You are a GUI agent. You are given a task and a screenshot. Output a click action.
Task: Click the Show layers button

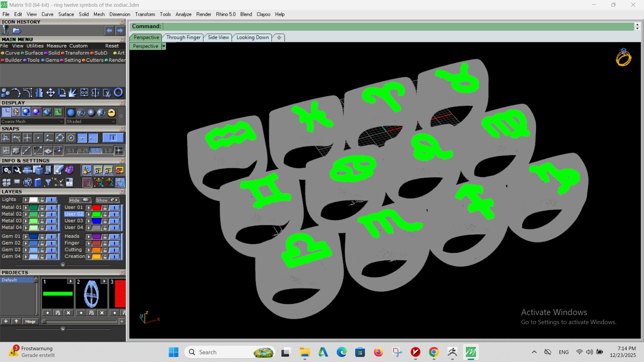click(107, 200)
